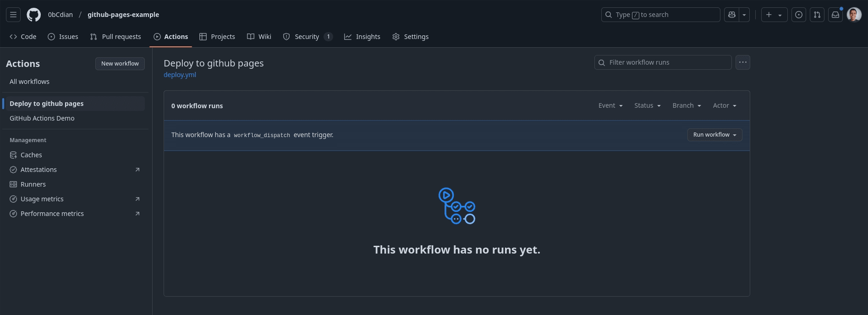The image size is (868, 315).
Task: Open the pull requests shortcut icon in header
Action: point(817,15)
